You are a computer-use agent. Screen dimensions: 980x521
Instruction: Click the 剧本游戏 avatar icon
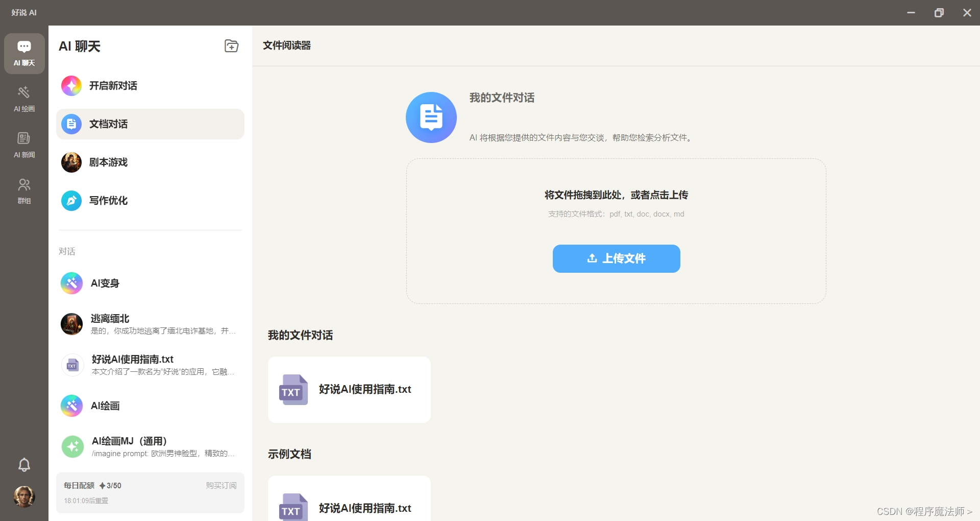71,162
